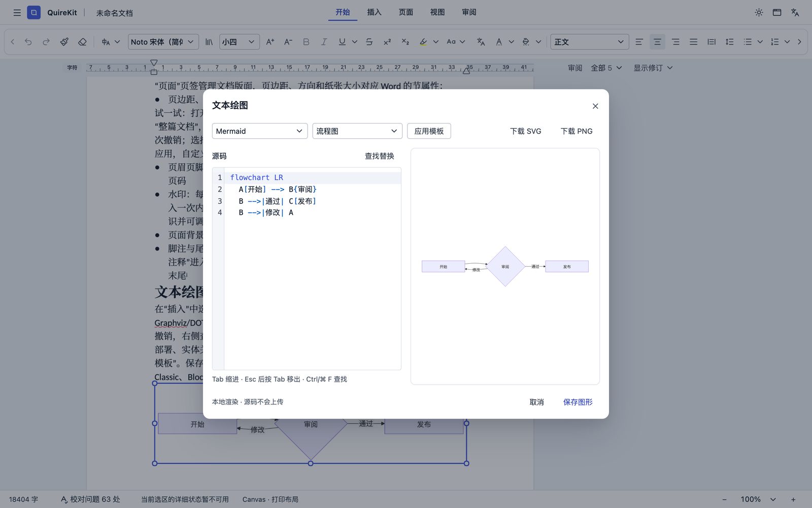Open the Mermaid diagram language dropdown
The height and width of the screenshot is (508, 812).
click(x=260, y=131)
